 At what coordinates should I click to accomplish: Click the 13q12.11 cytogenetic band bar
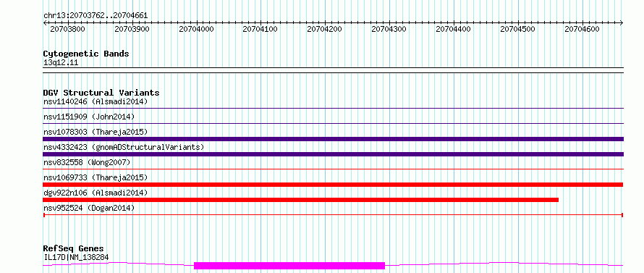click(x=334, y=70)
